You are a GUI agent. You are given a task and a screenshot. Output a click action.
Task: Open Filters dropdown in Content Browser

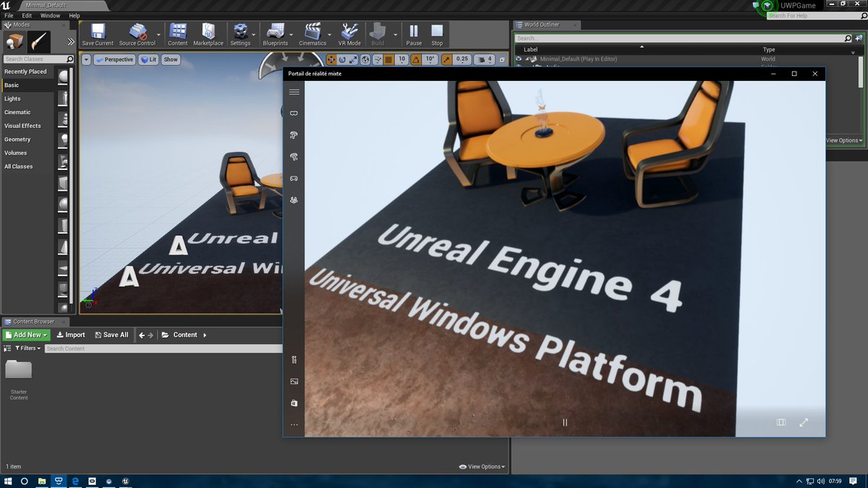(28, 348)
